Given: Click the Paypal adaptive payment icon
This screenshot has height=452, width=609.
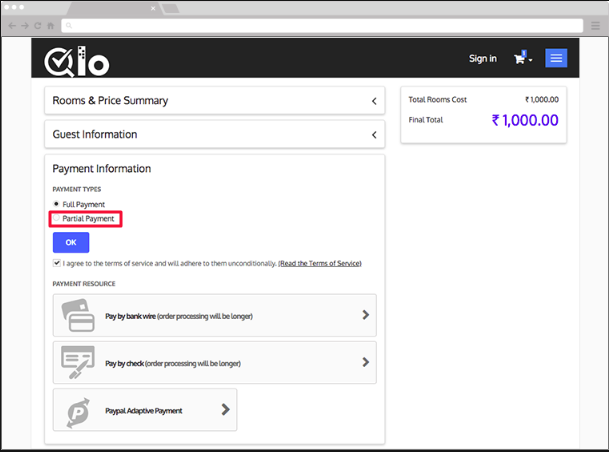Looking at the screenshot, I should (x=78, y=412).
